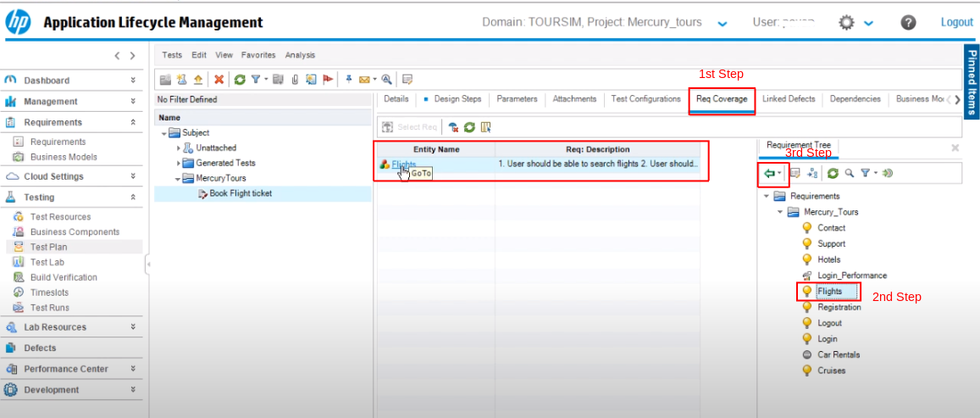Click the help question mark icon

point(908,23)
